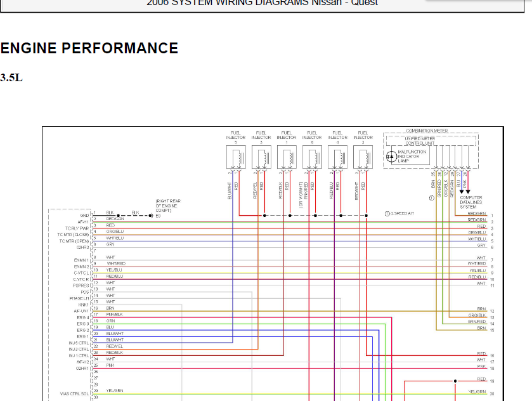This screenshot has width=532, height=401.
Task: Click the COMBINATION METER label
Action: [427, 131]
